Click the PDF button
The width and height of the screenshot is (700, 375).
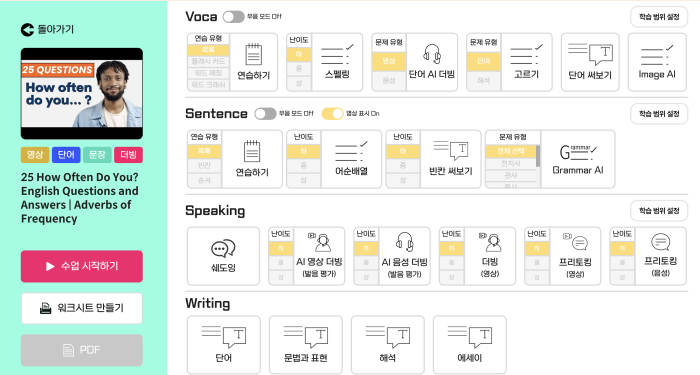point(82,350)
